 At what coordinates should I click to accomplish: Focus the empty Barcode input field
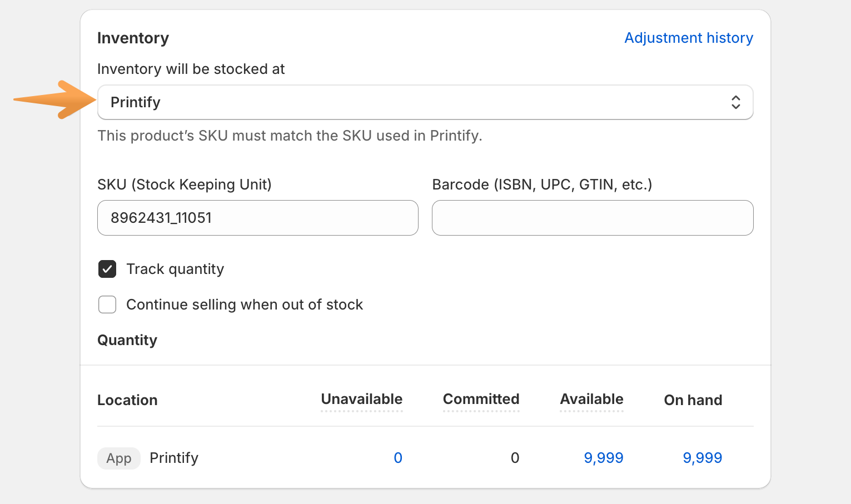[x=592, y=218]
